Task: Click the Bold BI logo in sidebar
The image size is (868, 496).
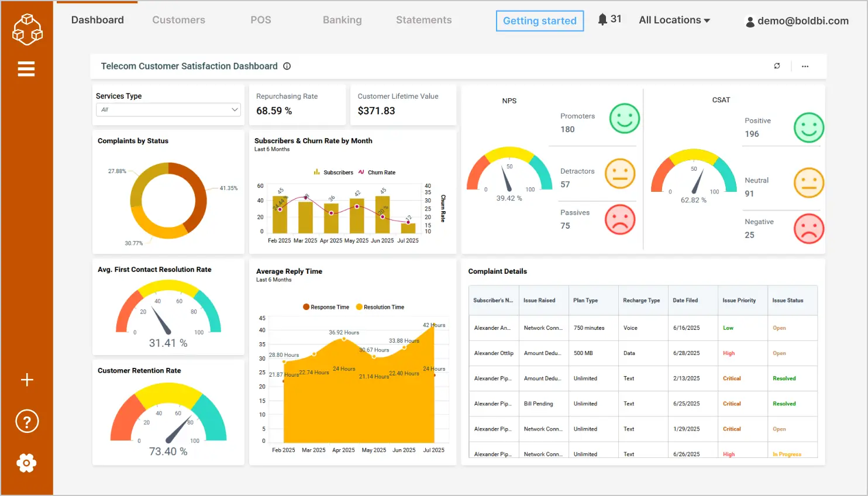Action: coord(27,28)
